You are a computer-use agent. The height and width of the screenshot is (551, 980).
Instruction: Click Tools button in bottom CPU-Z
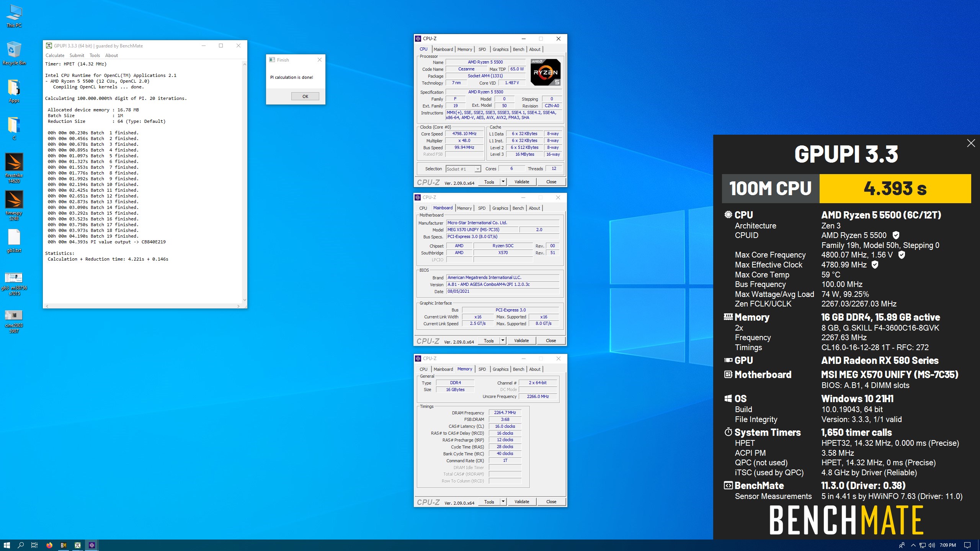pos(489,502)
